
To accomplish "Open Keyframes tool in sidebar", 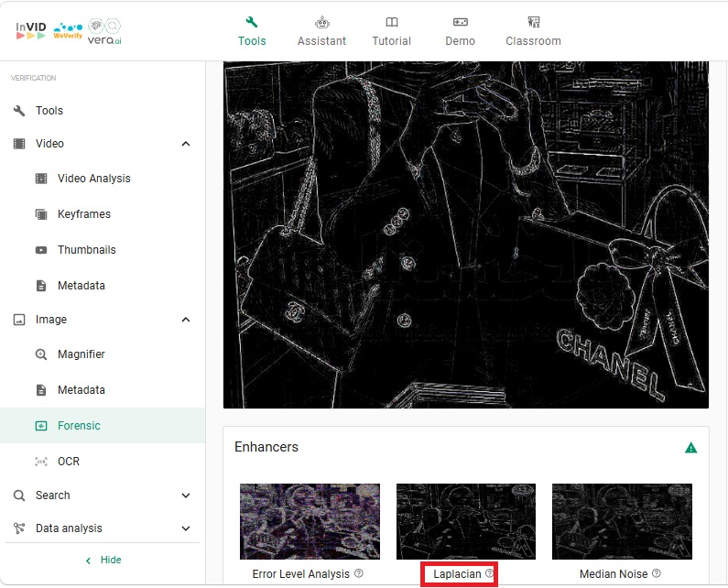I will coord(84,214).
